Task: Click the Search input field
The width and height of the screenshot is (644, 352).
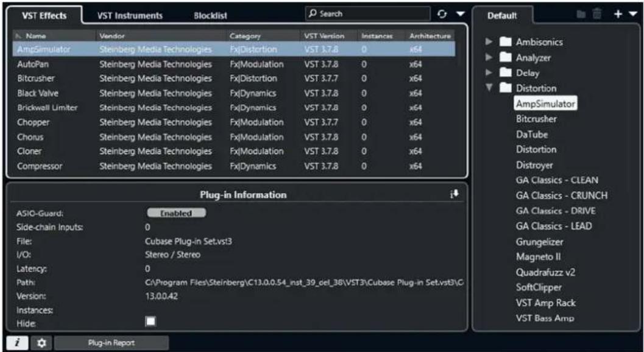Action: pos(367,14)
